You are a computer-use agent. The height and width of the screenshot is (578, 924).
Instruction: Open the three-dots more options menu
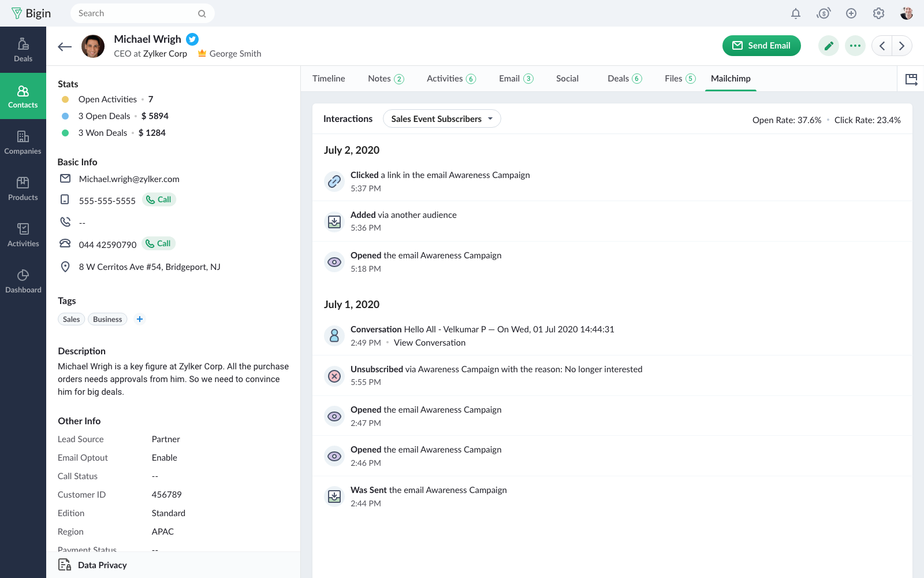coord(855,46)
